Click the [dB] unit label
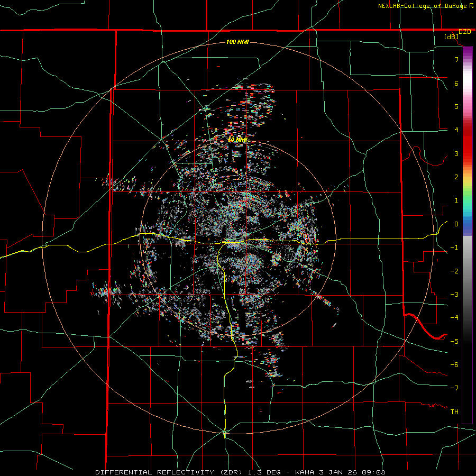Image resolution: width=476 pixels, height=476 pixels. (452, 37)
